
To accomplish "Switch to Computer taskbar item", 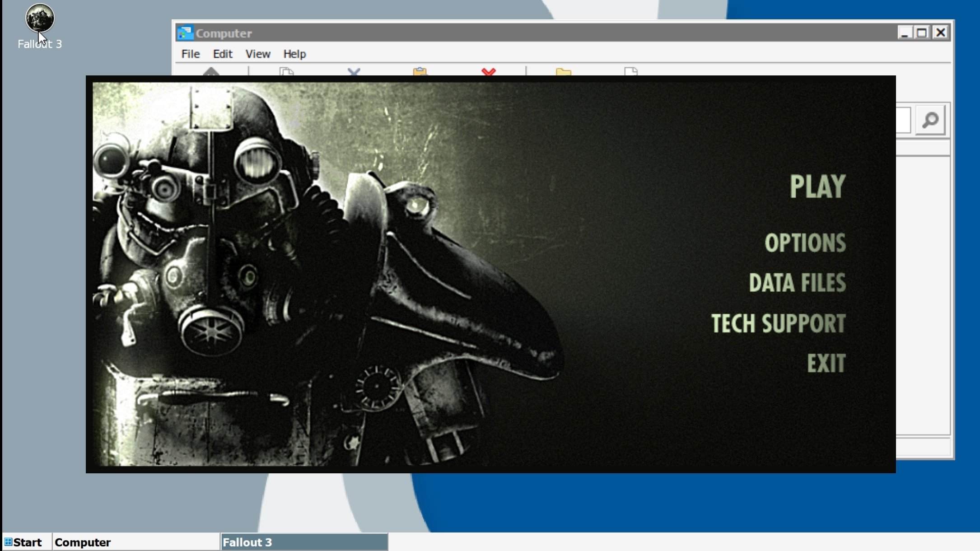I will [x=83, y=542].
